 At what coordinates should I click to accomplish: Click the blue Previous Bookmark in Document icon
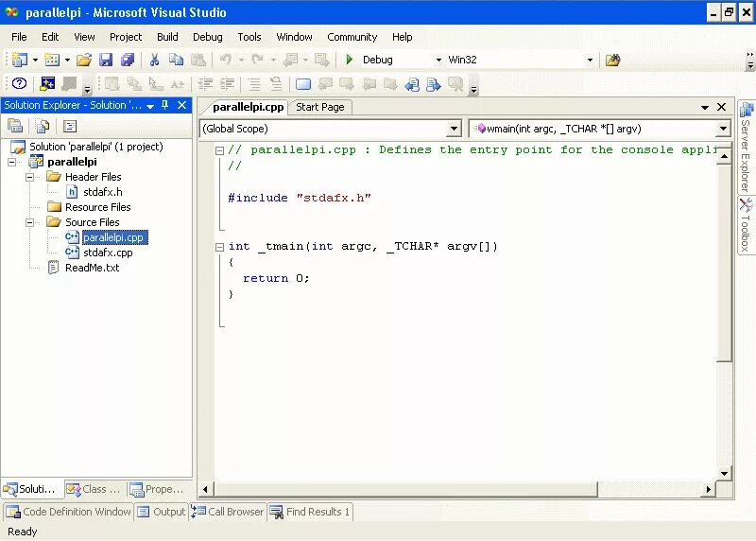[x=412, y=84]
